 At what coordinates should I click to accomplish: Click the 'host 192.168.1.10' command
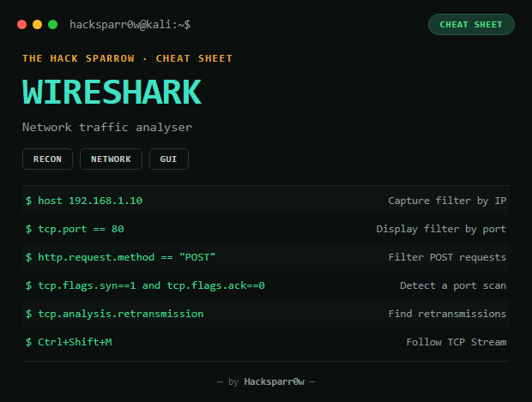tap(90, 201)
